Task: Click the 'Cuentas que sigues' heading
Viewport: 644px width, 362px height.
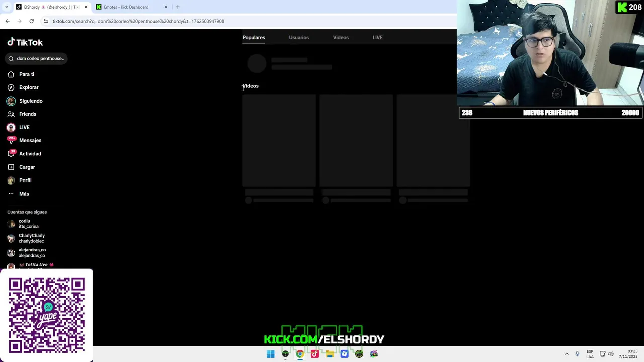Action: point(27,212)
